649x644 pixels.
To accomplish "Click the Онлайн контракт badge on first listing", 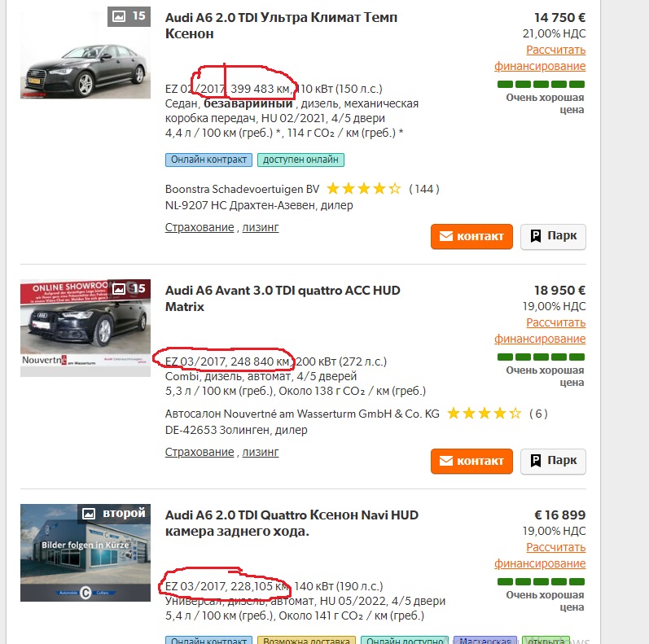I will (x=208, y=160).
